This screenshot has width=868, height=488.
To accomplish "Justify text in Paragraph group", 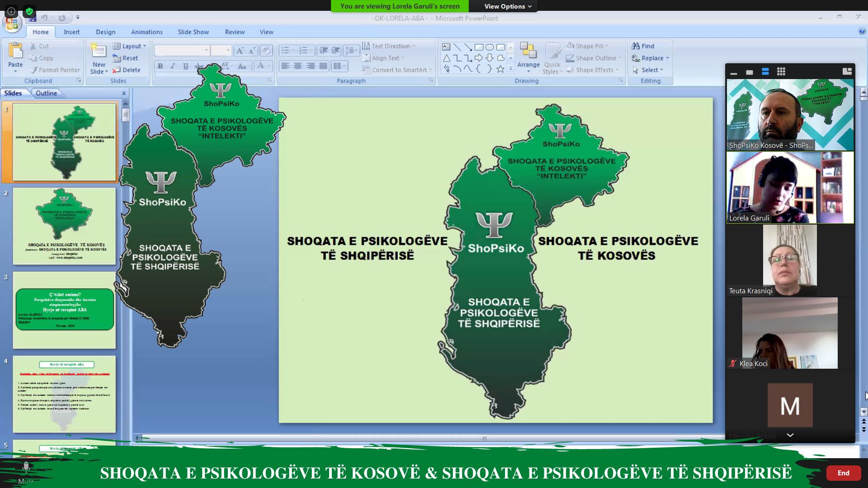I will 323,66.
